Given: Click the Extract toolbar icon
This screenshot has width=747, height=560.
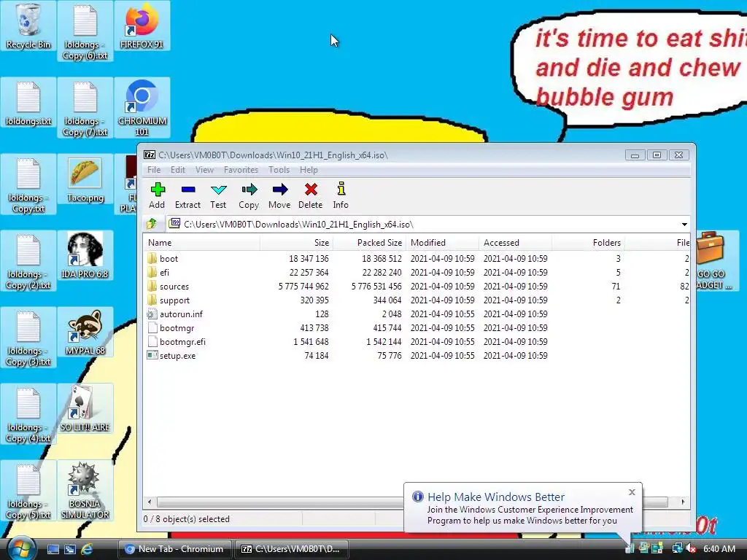Looking at the screenshot, I should [x=187, y=190].
